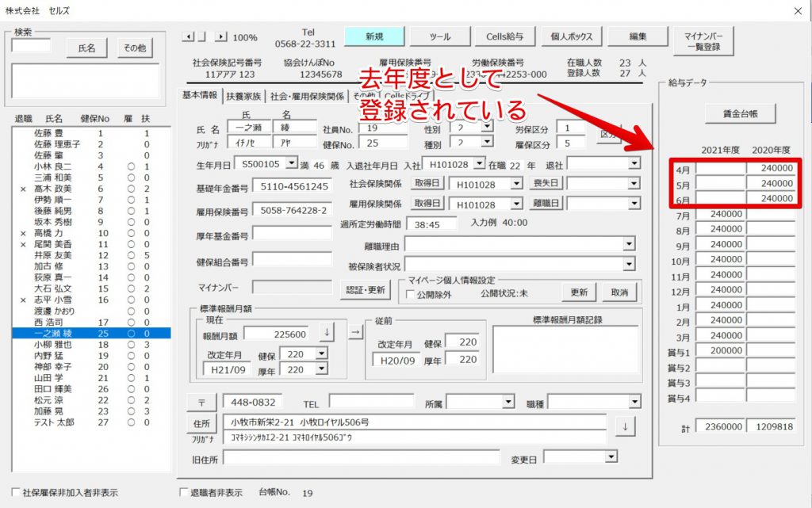Click the down arrow beside address field
Viewport: 812px width, 508px height.
(x=625, y=427)
